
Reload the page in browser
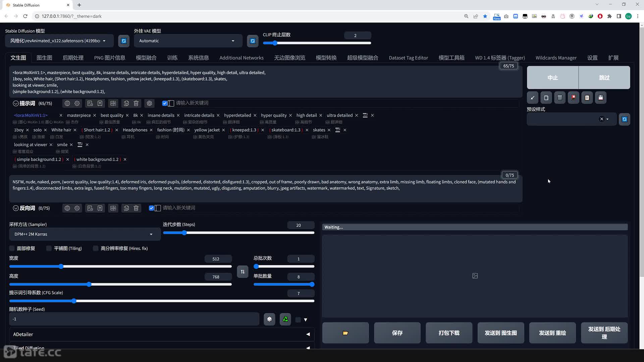click(x=25, y=16)
